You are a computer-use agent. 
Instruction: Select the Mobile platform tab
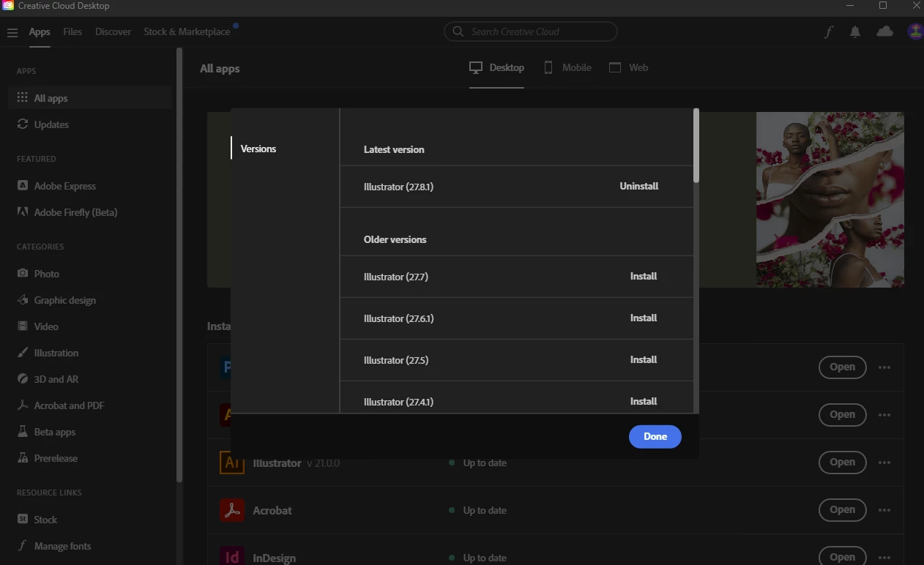click(x=567, y=67)
